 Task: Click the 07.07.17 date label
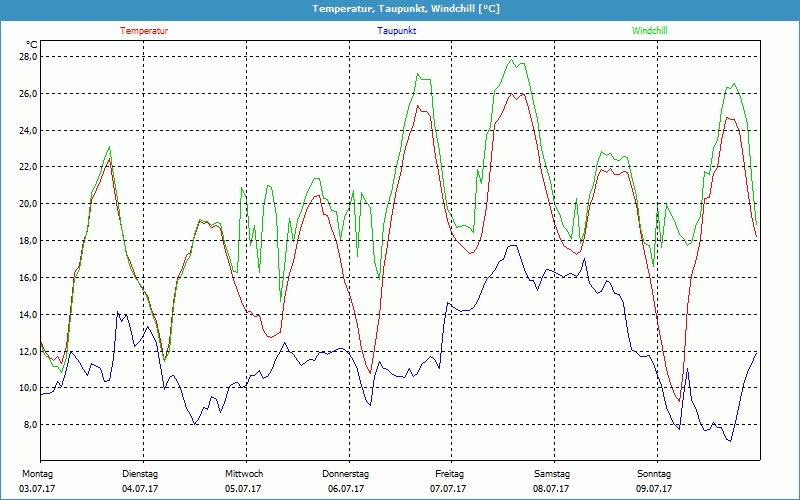coord(448,489)
